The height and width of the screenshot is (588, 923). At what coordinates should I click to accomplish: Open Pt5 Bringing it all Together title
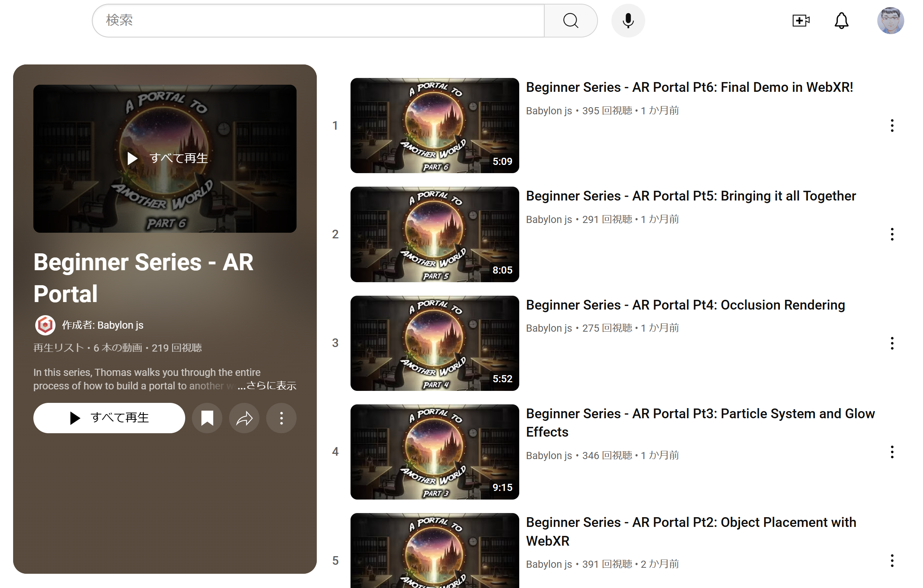click(x=690, y=196)
